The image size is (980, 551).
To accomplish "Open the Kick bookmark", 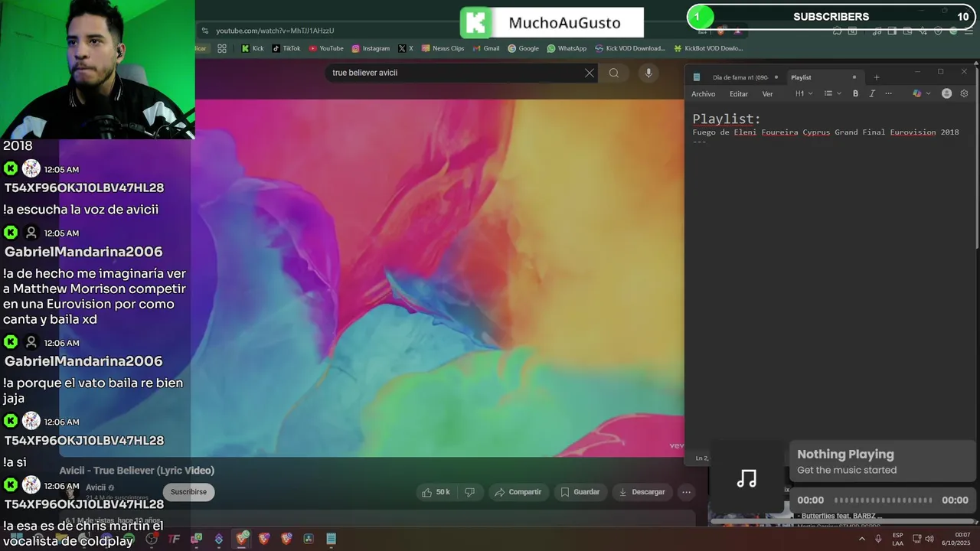I will click(253, 48).
